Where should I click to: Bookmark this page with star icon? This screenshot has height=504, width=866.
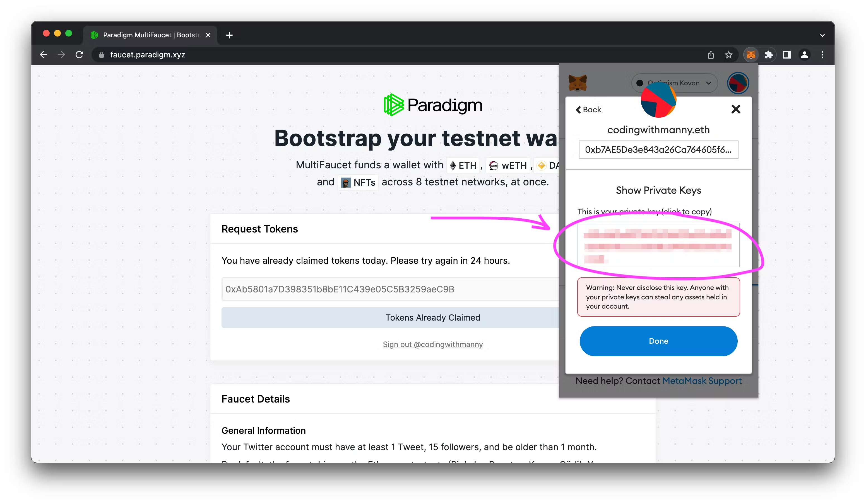(x=728, y=55)
